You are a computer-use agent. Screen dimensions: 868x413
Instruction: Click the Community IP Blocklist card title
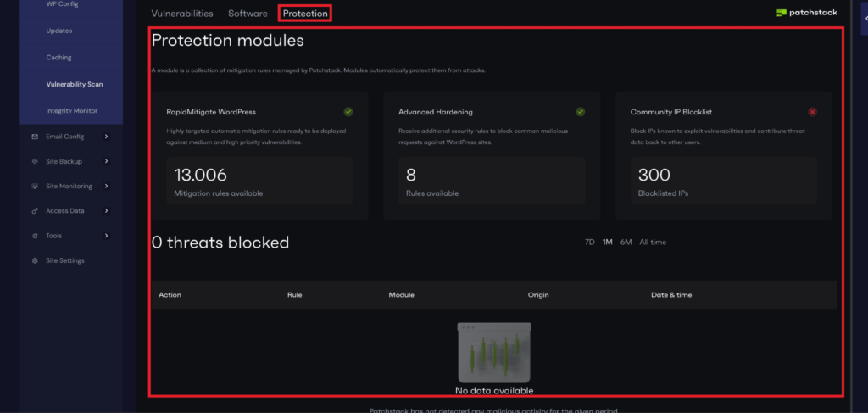click(x=671, y=112)
